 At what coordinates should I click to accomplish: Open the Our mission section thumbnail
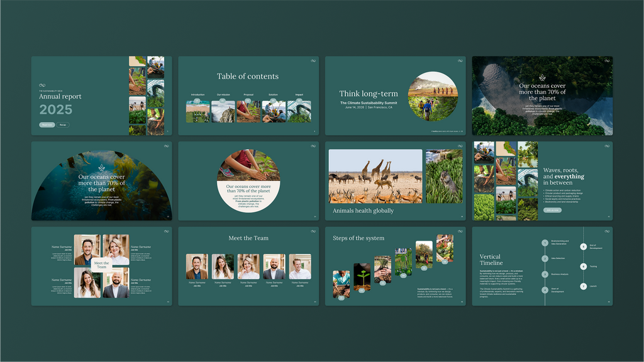[223, 111]
